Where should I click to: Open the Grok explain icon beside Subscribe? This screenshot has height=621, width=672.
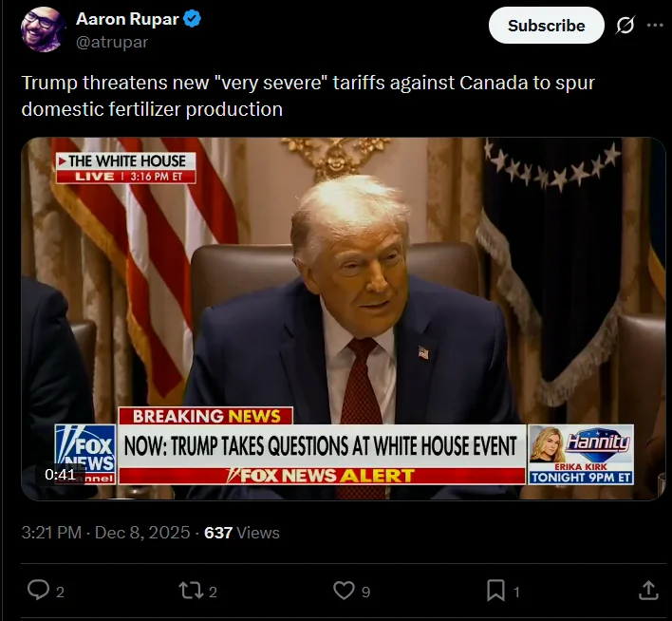[625, 26]
